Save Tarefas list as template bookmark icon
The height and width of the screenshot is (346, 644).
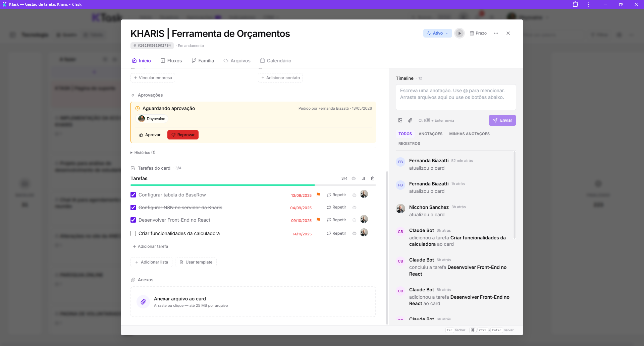[x=363, y=178]
